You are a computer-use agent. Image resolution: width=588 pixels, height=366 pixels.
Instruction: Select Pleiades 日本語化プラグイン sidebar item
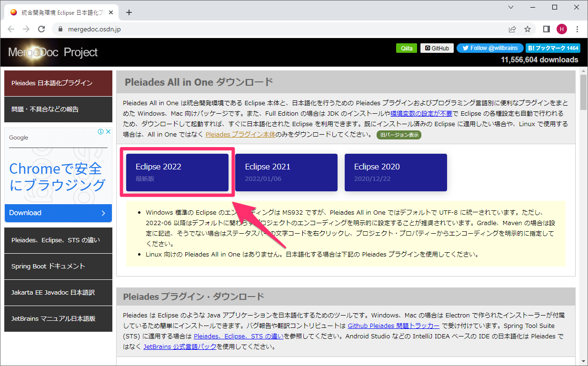(58, 83)
